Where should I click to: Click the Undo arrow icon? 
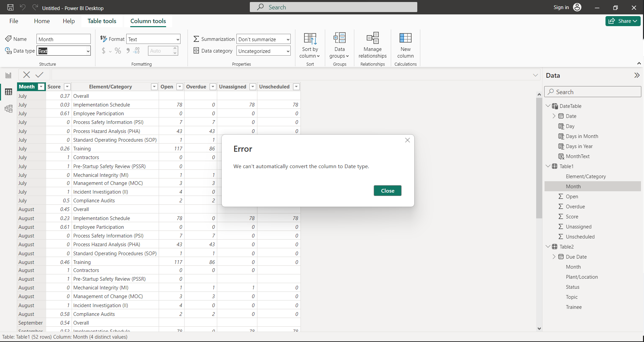(23, 7)
